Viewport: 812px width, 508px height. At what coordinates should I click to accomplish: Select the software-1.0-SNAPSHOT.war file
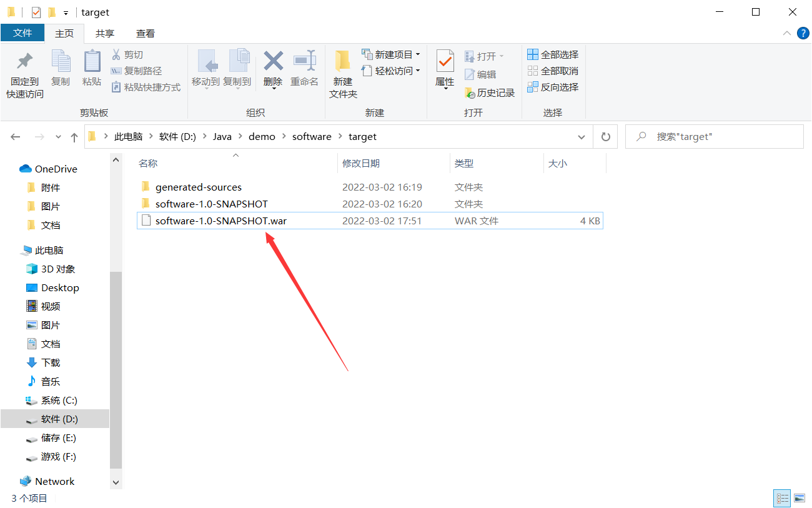coord(370,221)
